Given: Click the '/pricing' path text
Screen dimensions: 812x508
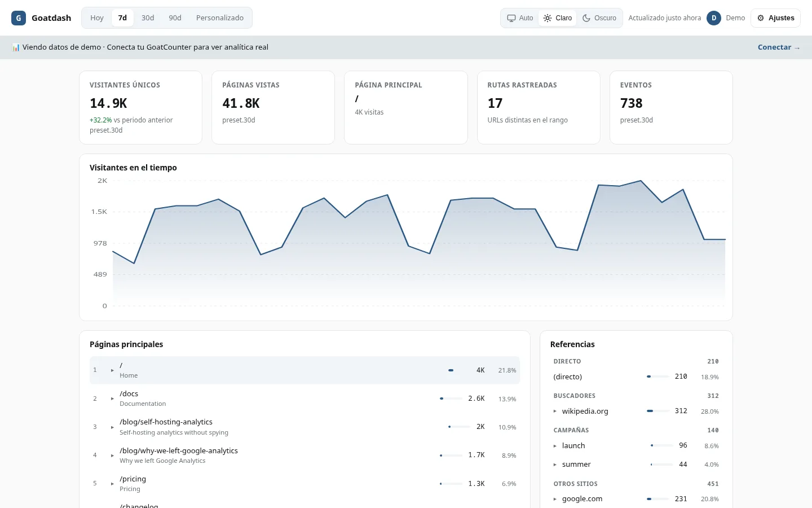Looking at the screenshot, I should 133,479.
